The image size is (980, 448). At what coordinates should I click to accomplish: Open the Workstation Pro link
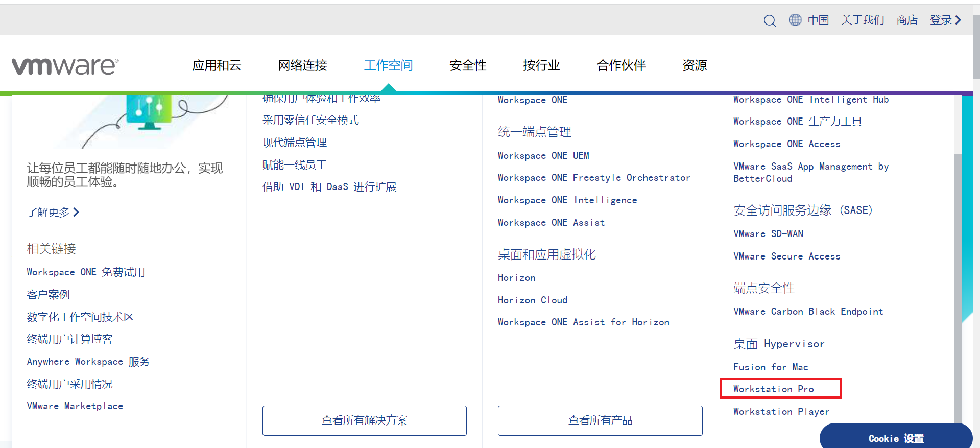pos(773,389)
